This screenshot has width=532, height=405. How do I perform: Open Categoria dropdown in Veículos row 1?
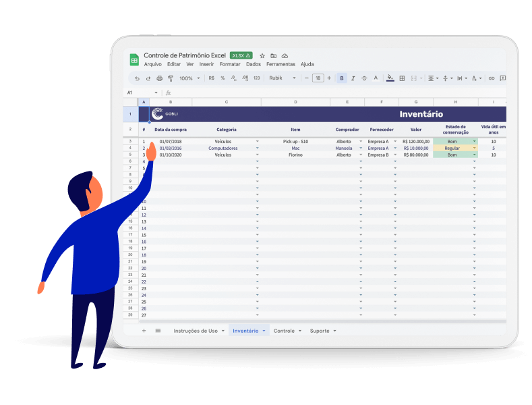click(257, 141)
